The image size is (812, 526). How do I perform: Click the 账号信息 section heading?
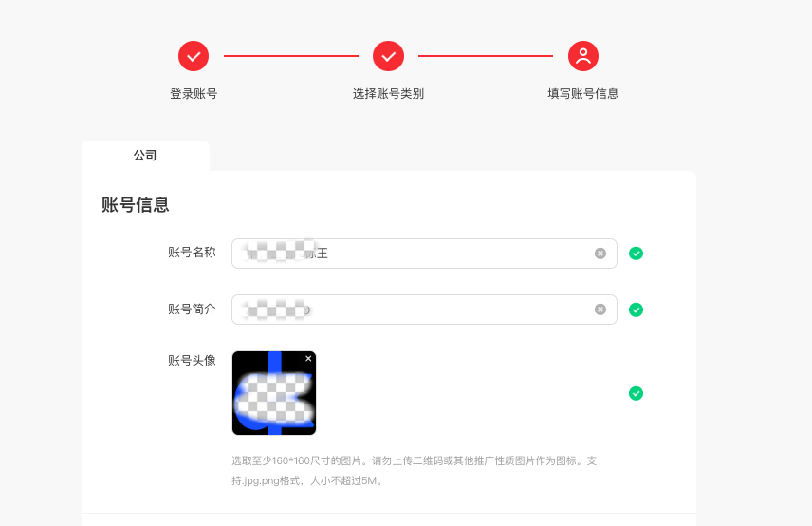[x=135, y=205]
